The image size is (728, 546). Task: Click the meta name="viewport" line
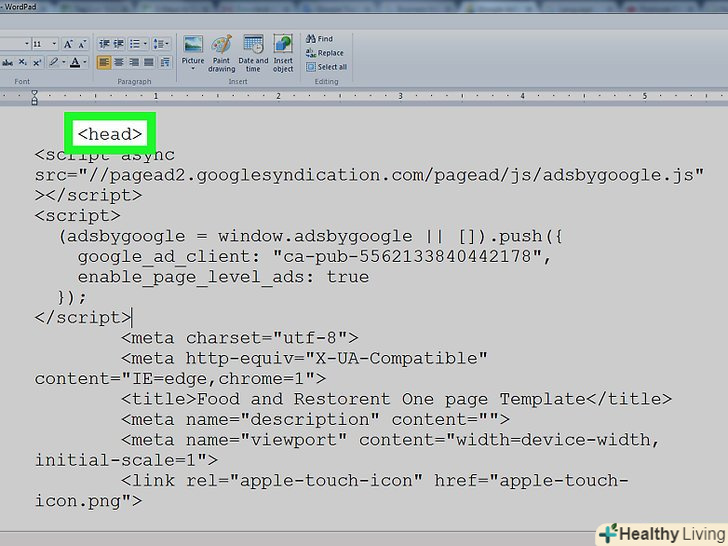pos(390,440)
